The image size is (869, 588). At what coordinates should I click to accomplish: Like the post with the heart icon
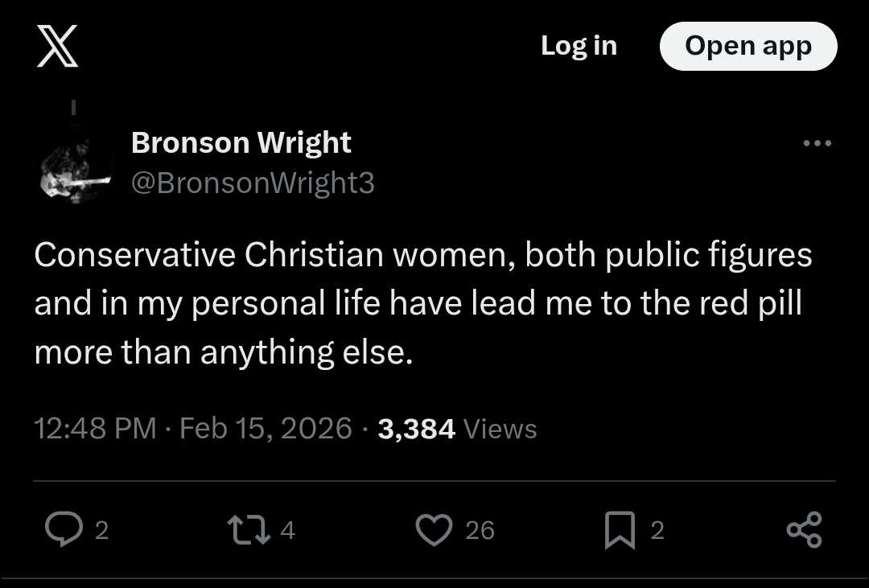coord(434,530)
